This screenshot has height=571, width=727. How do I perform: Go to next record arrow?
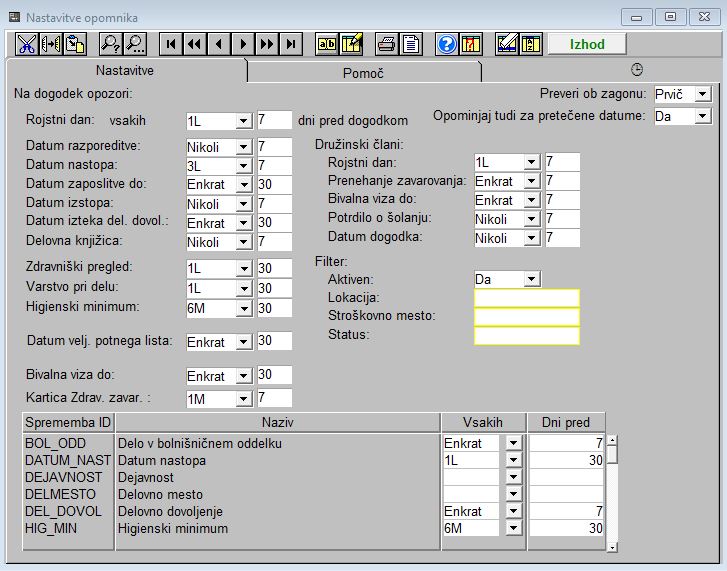click(x=243, y=44)
